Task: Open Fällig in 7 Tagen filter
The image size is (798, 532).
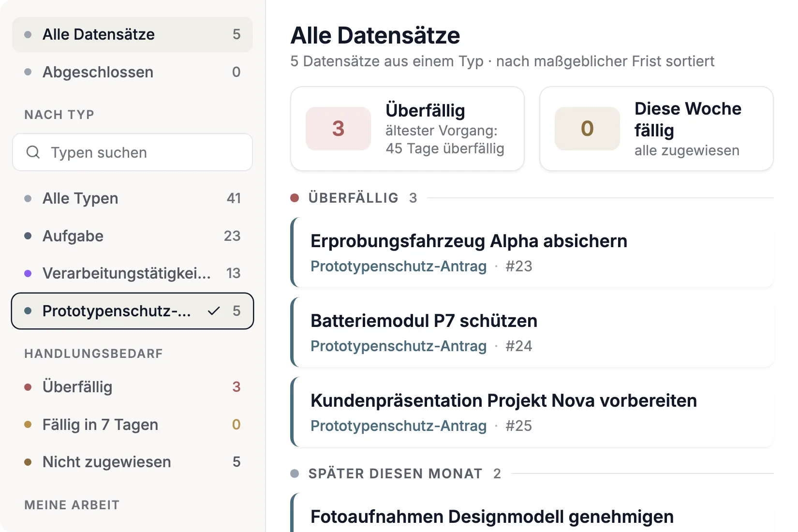Action: point(133,425)
